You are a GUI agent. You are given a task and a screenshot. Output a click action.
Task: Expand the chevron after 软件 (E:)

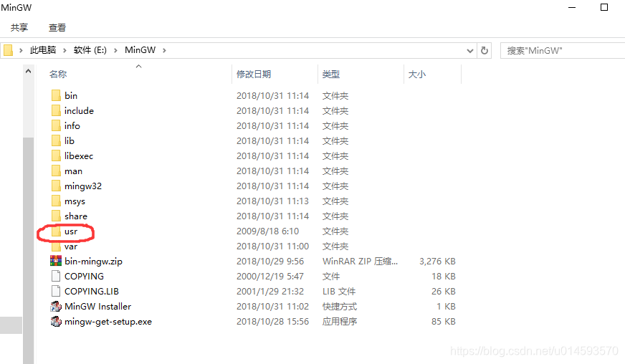tap(115, 50)
